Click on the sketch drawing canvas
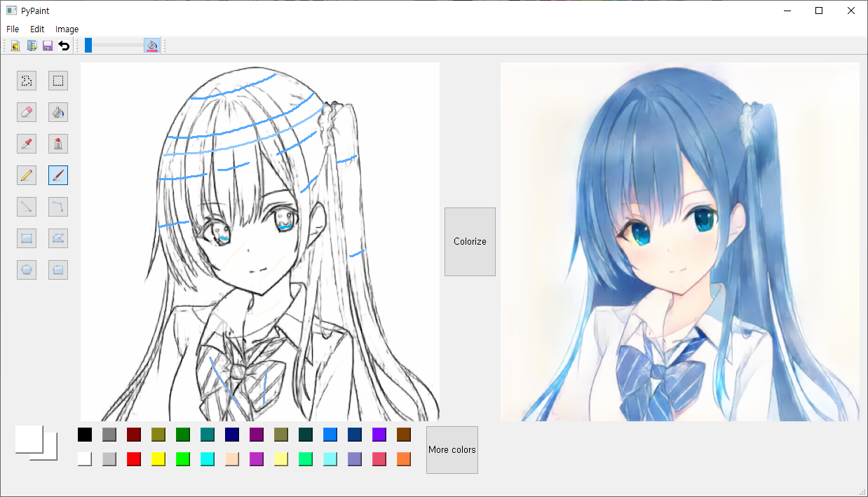The image size is (868, 497). click(x=260, y=242)
